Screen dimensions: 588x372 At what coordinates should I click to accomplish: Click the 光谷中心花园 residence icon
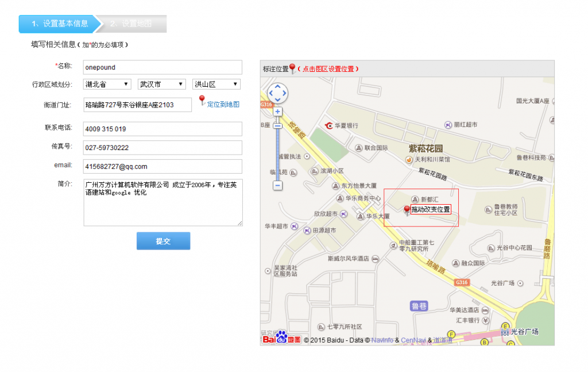pyautogui.click(x=491, y=248)
